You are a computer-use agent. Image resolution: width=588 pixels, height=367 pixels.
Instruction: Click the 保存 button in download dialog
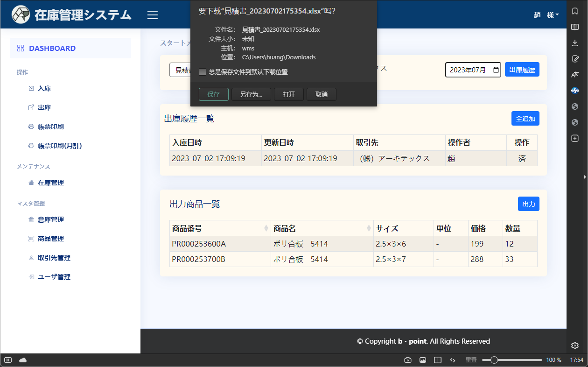point(213,94)
